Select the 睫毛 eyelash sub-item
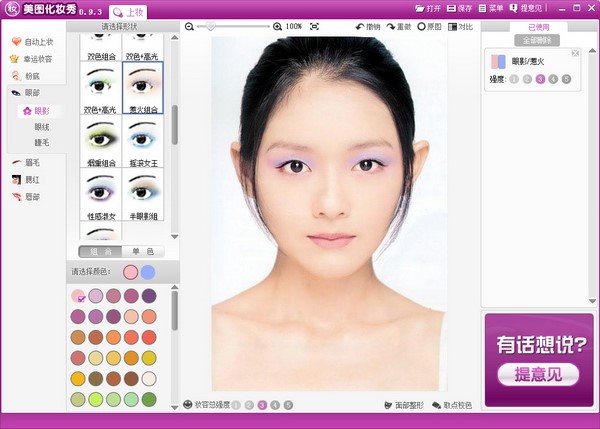This screenshot has width=600, height=429. coord(42,142)
